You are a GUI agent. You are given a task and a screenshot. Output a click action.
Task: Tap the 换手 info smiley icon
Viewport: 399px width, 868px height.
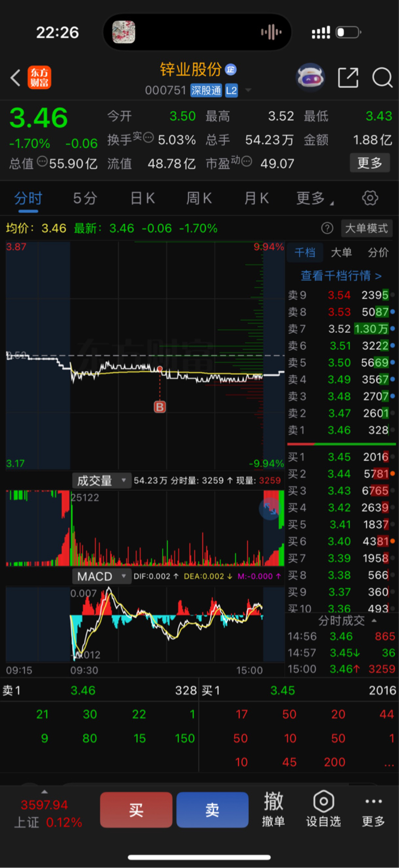pyautogui.click(x=148, y=138)
